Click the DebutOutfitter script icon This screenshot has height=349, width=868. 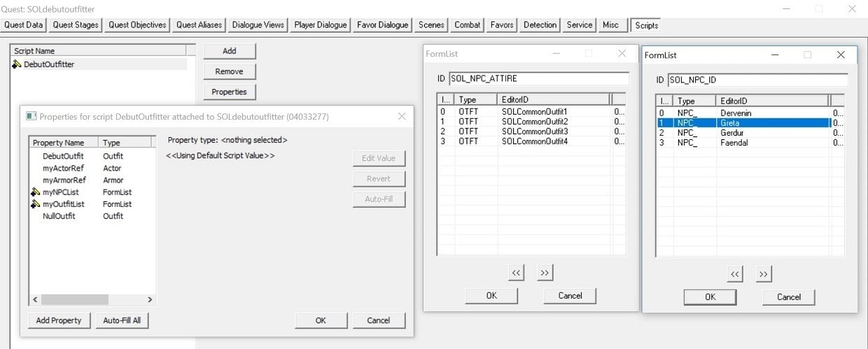pyautogui.click(x=17, y=64)
